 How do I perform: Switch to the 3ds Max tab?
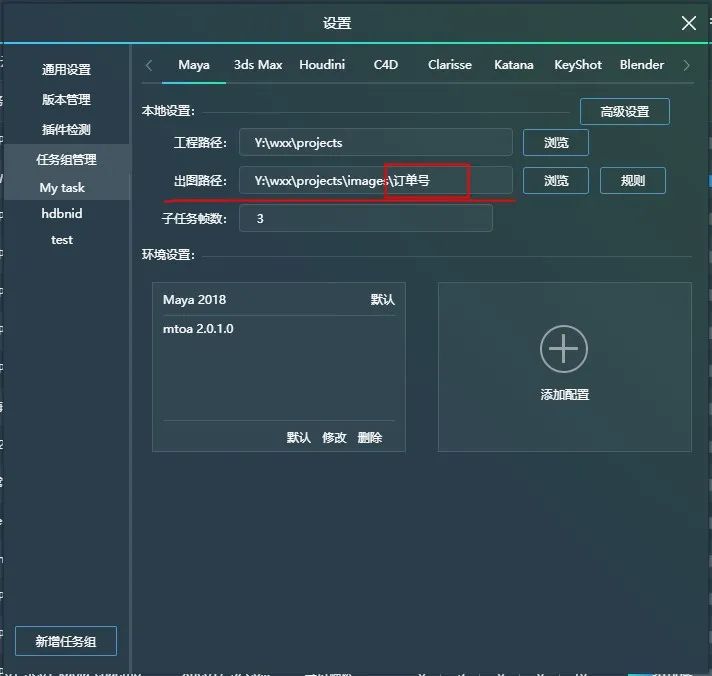pyautogui.click(x=258, y=65)
